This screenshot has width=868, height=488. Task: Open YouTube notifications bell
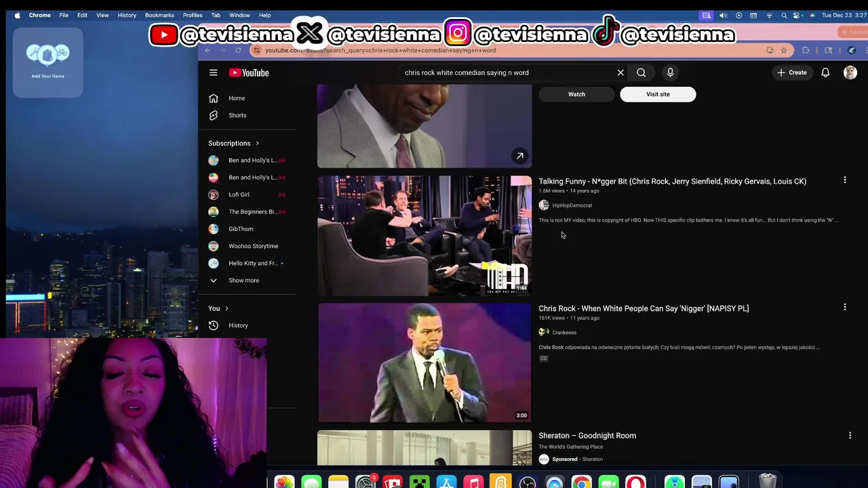click(x=825, y=73)
